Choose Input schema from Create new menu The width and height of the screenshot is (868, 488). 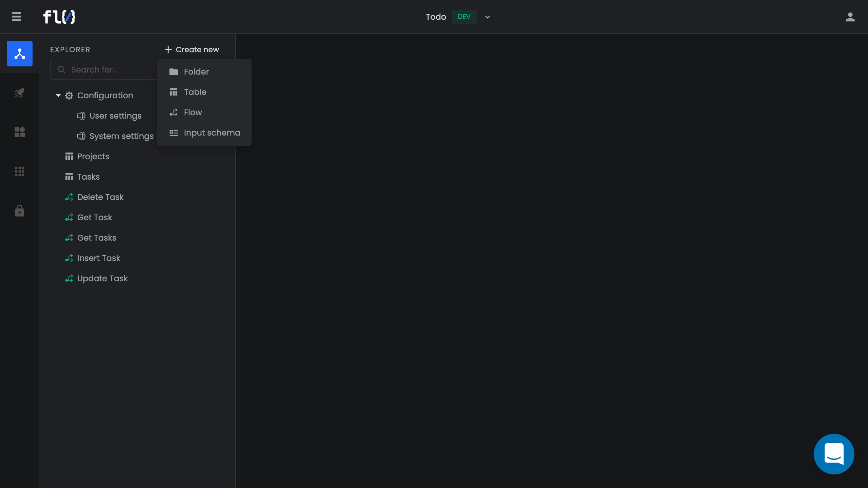coord(212,133)
